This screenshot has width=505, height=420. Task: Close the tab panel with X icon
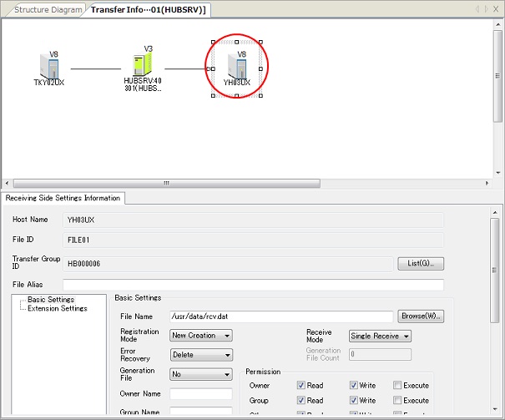coord(497,9)
